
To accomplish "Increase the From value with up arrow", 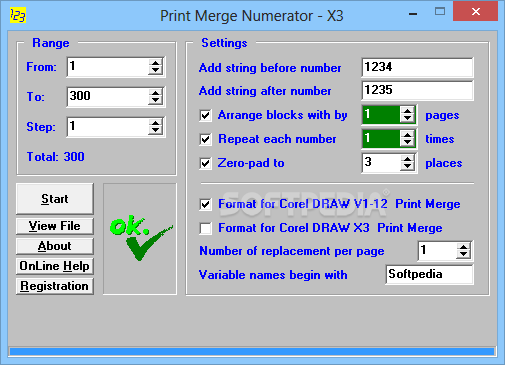I will 155,63.
